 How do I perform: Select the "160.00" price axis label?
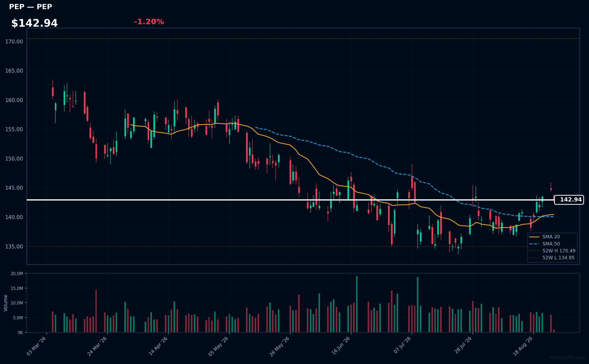click(x=14, y=100)
